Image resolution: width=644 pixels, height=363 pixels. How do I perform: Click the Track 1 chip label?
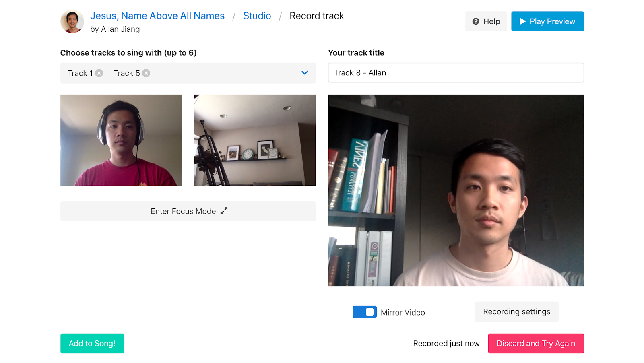(80, 73)
